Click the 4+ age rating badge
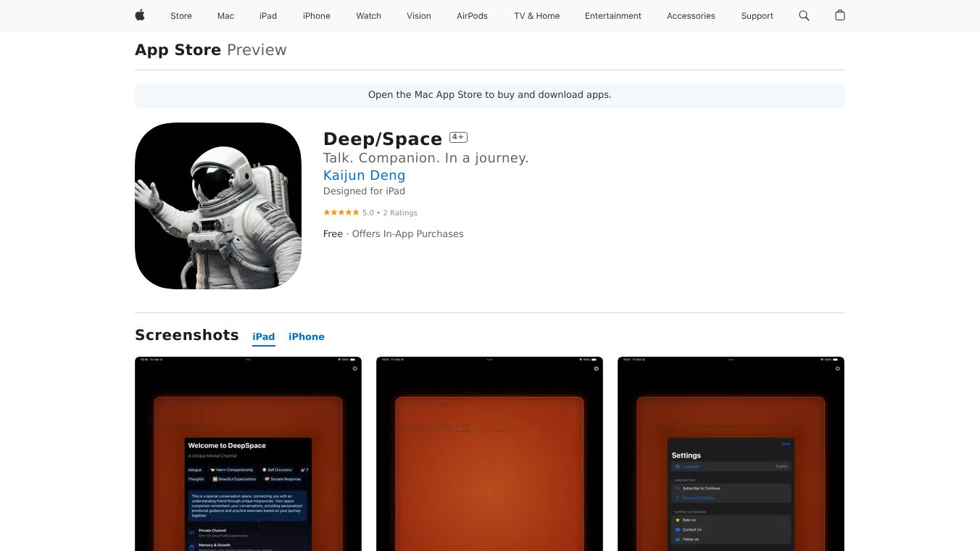Screen dimensions: 980x551 point(458,137)
